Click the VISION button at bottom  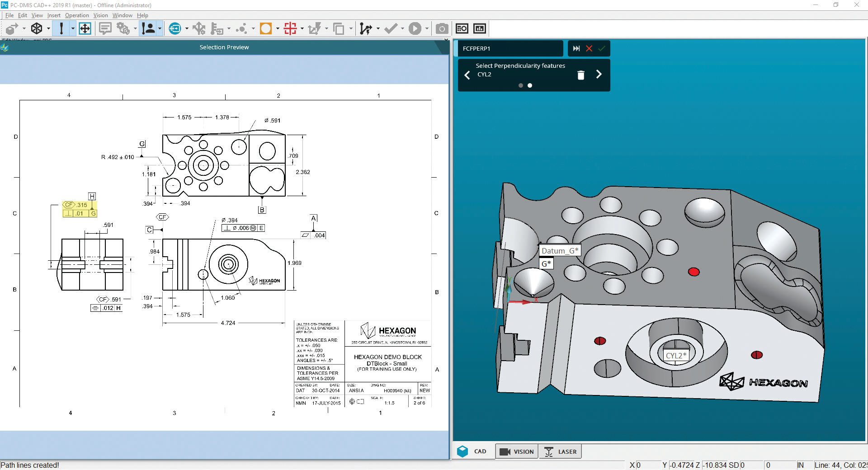[517, 451]
